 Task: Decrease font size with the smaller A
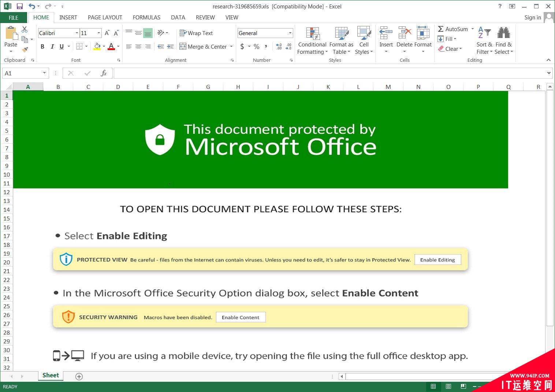pyautogui.click(x=116, y=33)
